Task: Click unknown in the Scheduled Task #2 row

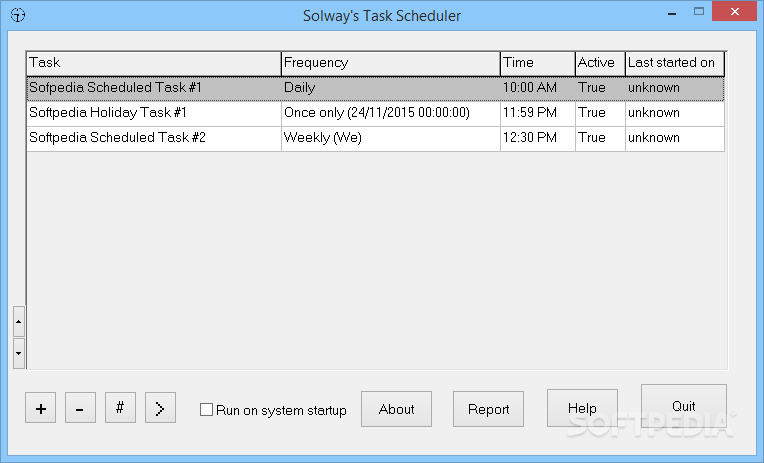Action: (x=675, y=138)
